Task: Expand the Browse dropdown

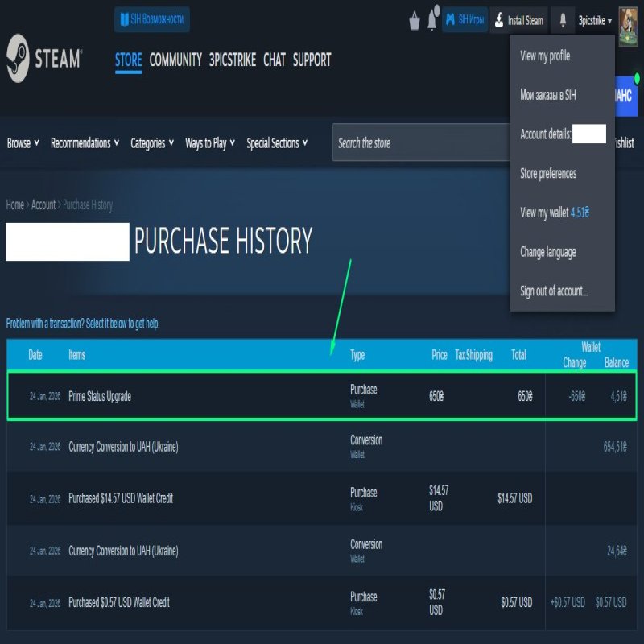Action: [23, 143]
